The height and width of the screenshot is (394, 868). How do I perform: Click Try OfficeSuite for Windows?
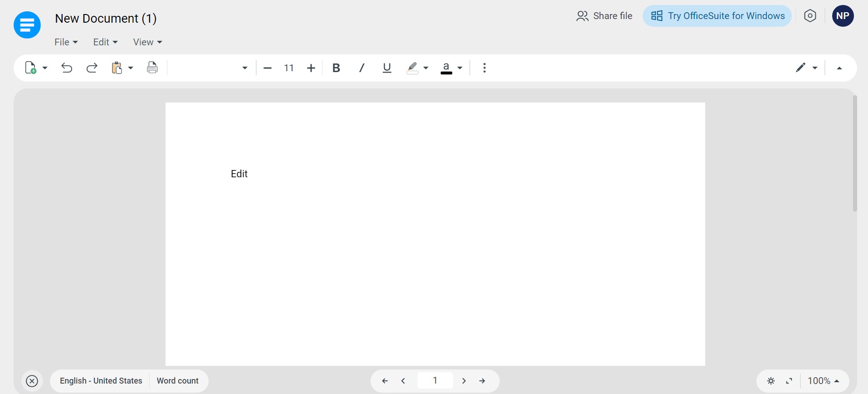coord(717,16)
